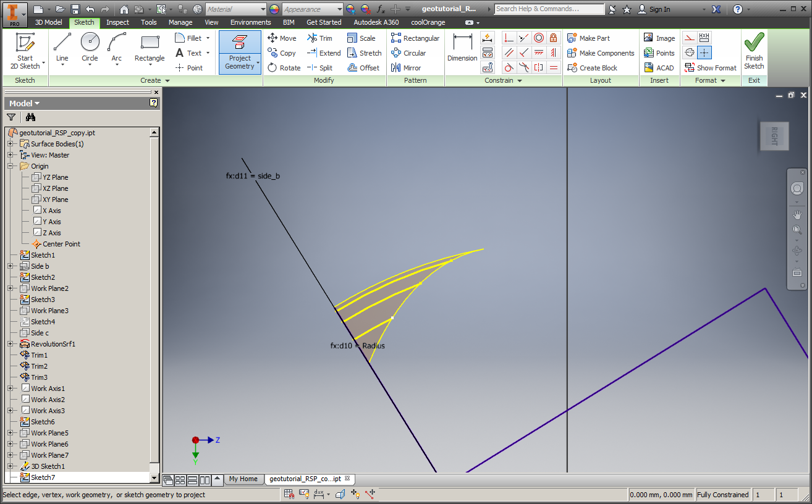Choose Circular pattern tool
This screenshot has width=812, height=504.
click(x=408, y=53)
